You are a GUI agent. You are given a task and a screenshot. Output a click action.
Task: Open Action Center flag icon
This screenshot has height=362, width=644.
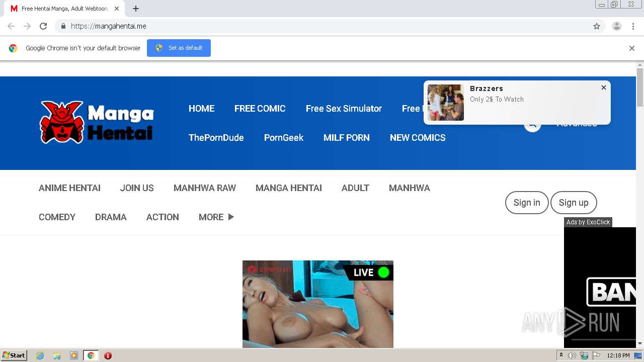click(x=596, y=355)
